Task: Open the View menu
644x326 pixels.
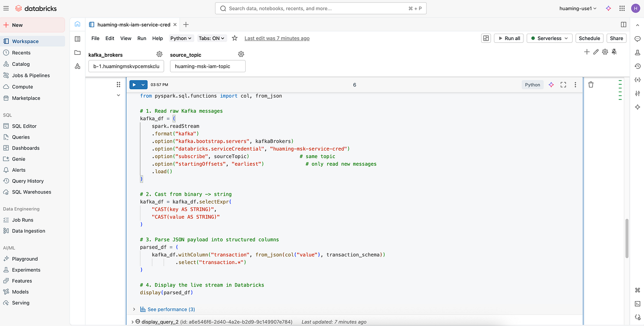Action: click(126, 38)
